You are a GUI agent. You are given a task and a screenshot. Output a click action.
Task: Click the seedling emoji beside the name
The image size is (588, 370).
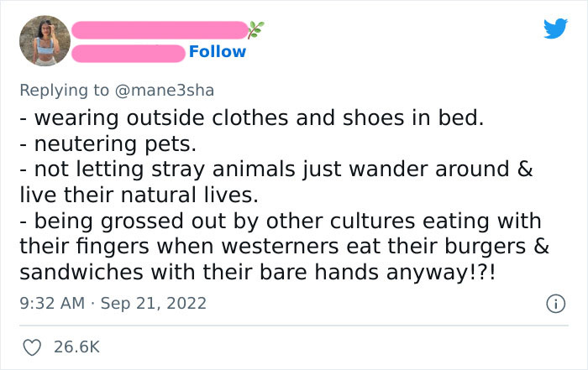pos(255,30)
